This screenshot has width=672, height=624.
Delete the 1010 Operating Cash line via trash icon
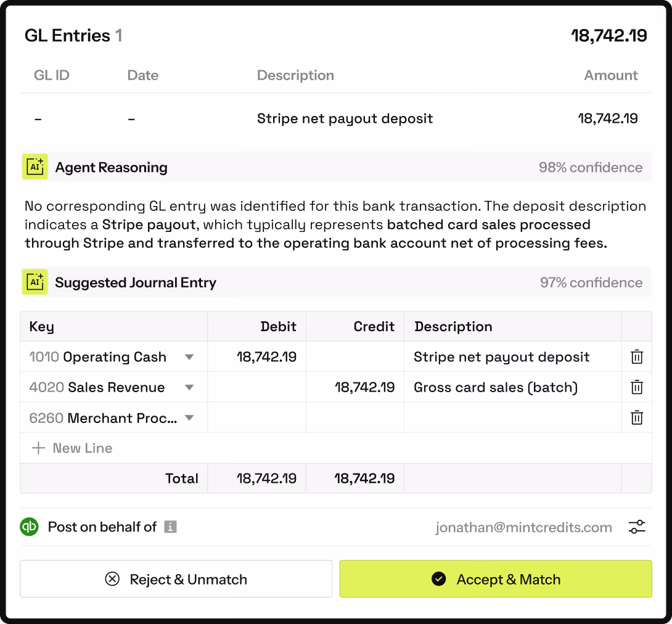(637, 356)
